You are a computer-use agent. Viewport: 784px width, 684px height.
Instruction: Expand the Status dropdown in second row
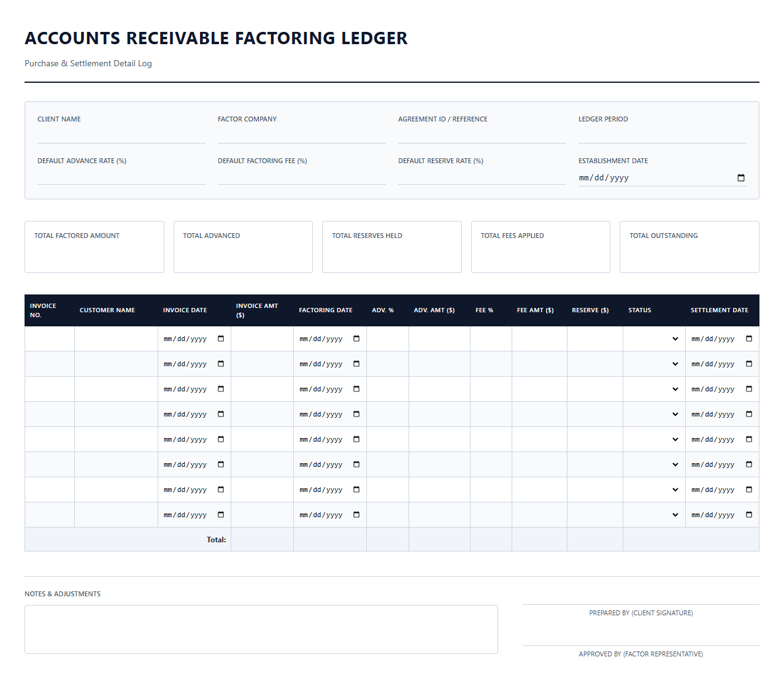(x=654, y=364)
